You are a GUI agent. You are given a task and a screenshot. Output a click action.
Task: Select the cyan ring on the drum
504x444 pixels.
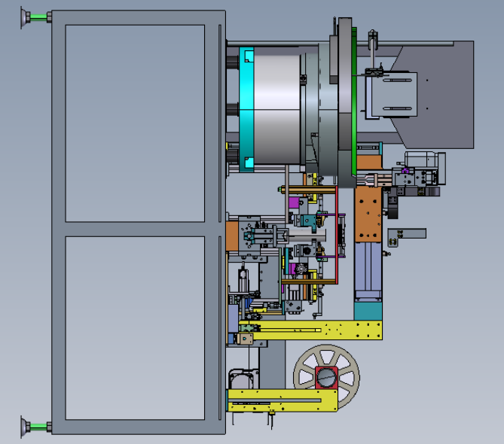point(246,109)
